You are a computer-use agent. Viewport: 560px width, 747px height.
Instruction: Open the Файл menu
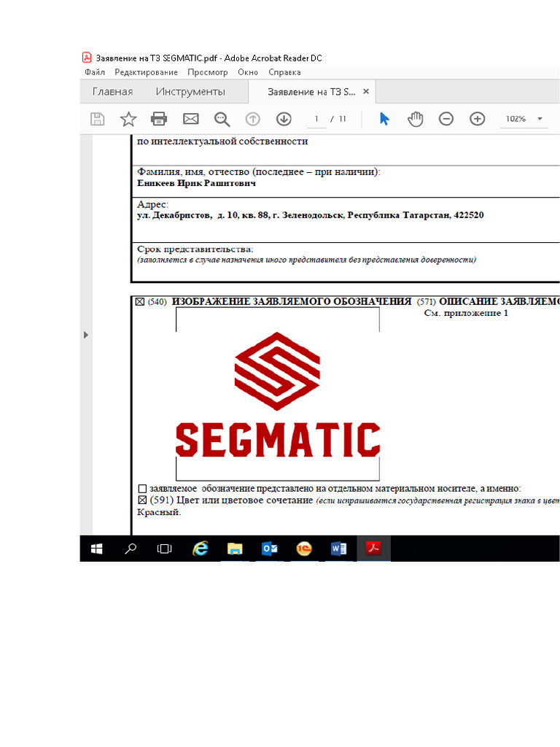pyautogui.click(x=95, y=72)
